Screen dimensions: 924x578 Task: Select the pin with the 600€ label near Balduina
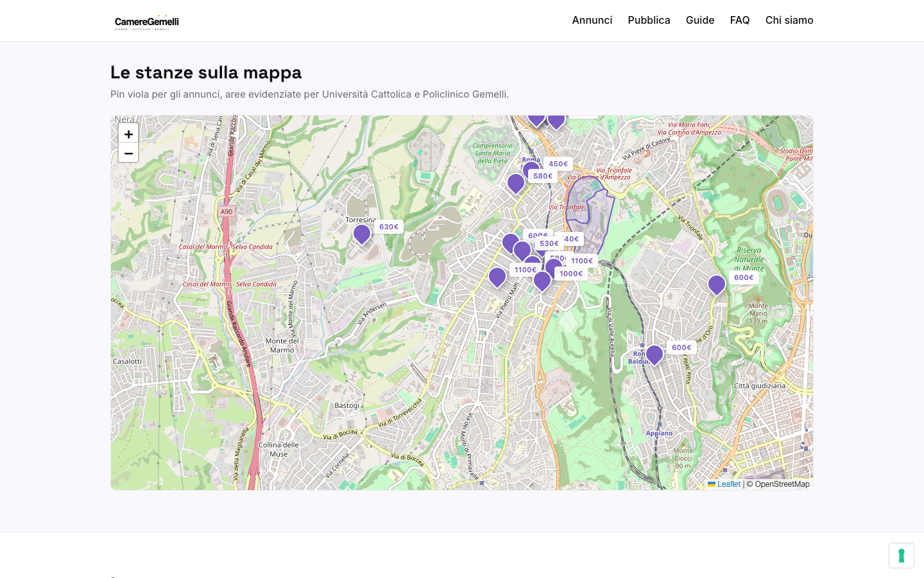pos(654,355)
